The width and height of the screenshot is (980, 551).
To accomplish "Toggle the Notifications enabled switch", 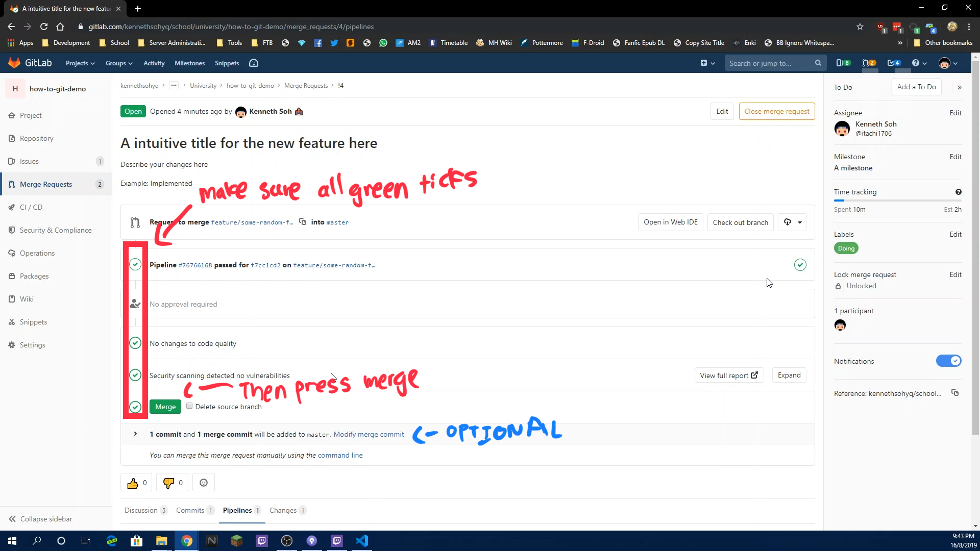I will click(949, 361).
